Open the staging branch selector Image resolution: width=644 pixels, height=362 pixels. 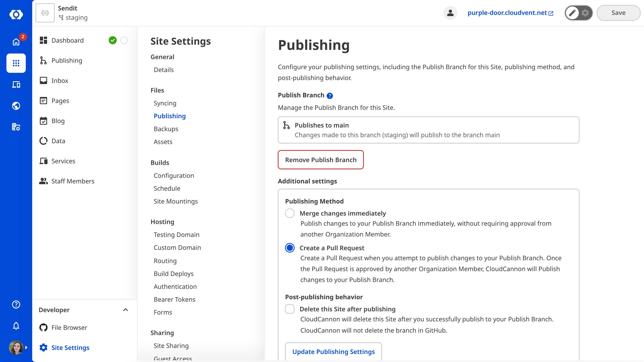click(x=73, y=18)
